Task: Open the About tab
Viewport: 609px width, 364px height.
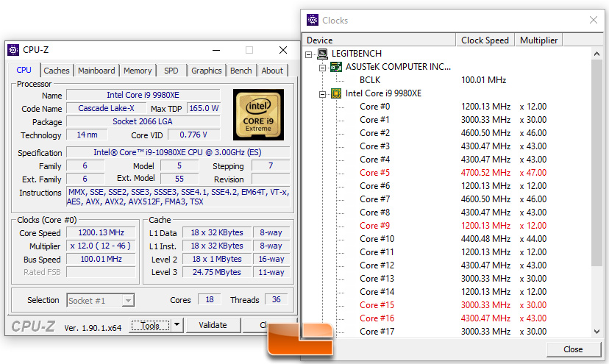Action: (272, 71)
